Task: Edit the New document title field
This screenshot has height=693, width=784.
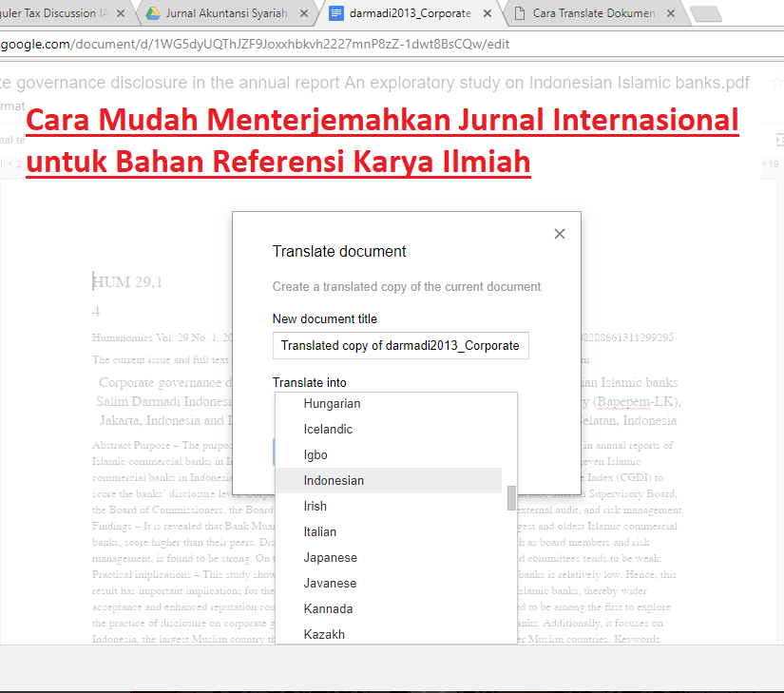Action: pos(400,345)
